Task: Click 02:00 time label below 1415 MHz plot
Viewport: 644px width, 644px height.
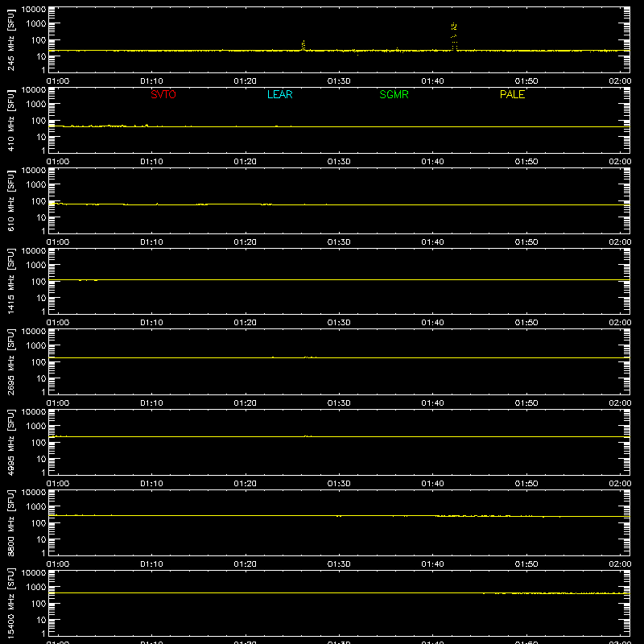Action: tap(620, 323)
